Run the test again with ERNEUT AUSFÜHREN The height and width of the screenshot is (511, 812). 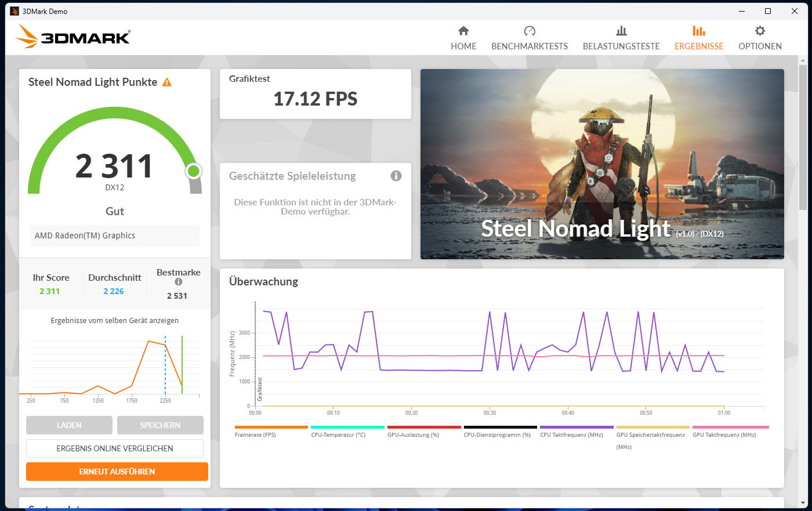click(117, 472)
